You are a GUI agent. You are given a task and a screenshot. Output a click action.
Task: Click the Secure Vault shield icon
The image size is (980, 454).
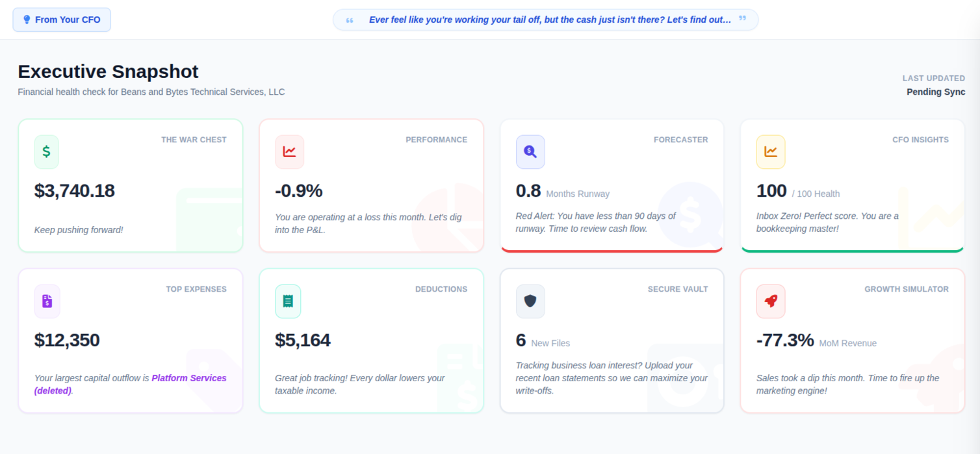click(530, 301)
